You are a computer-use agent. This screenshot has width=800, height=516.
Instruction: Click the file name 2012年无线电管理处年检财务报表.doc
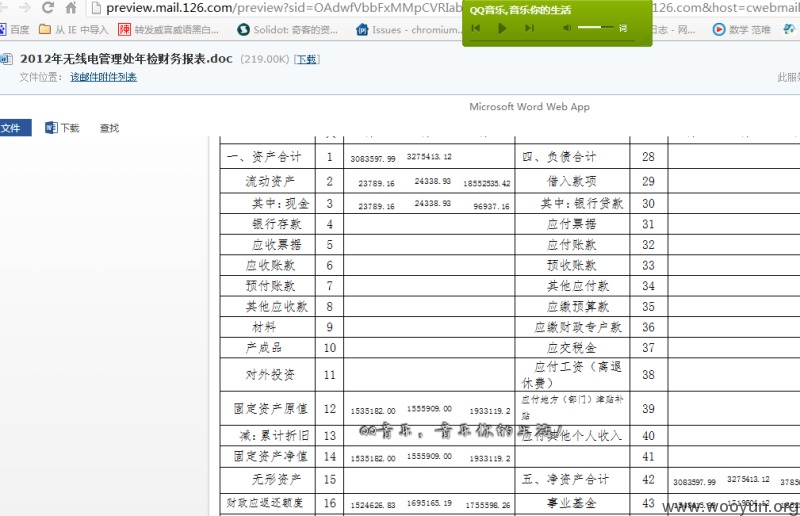[126, 59]
